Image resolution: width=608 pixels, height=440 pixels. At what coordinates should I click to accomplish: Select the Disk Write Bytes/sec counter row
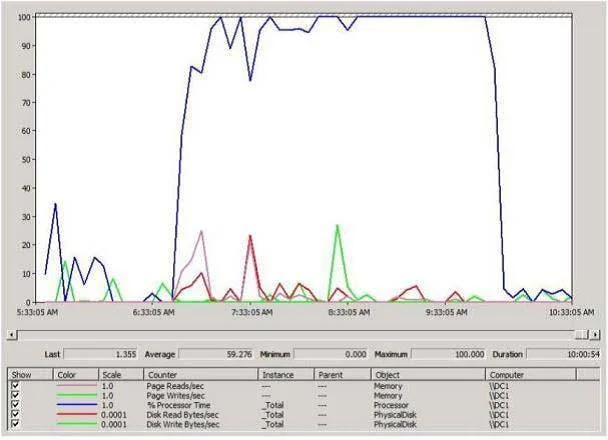(x=303, y=424)
